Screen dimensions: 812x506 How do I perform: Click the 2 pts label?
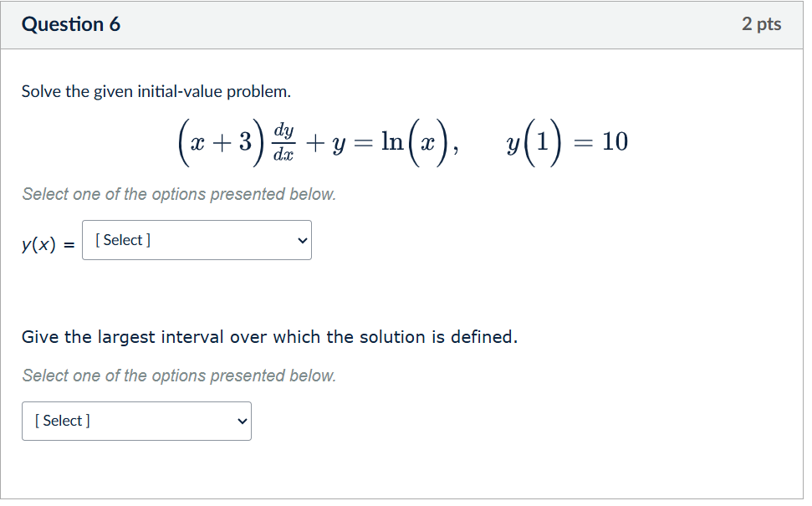click(762, 24)
